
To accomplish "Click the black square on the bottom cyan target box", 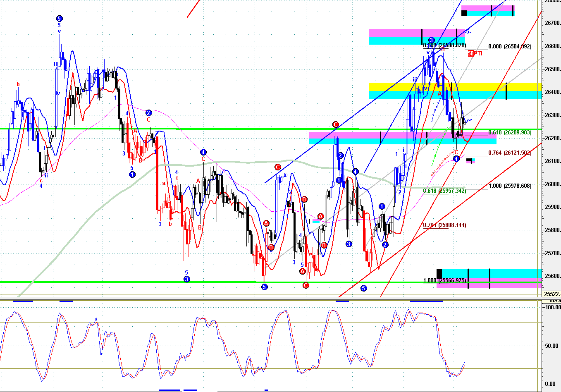I will (x=439, y=274).
